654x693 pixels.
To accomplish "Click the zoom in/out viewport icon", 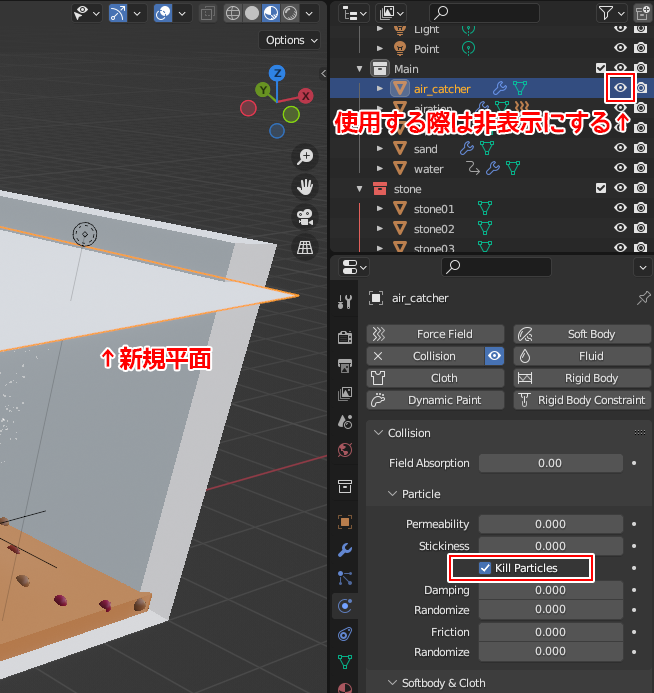I will 305,156.
